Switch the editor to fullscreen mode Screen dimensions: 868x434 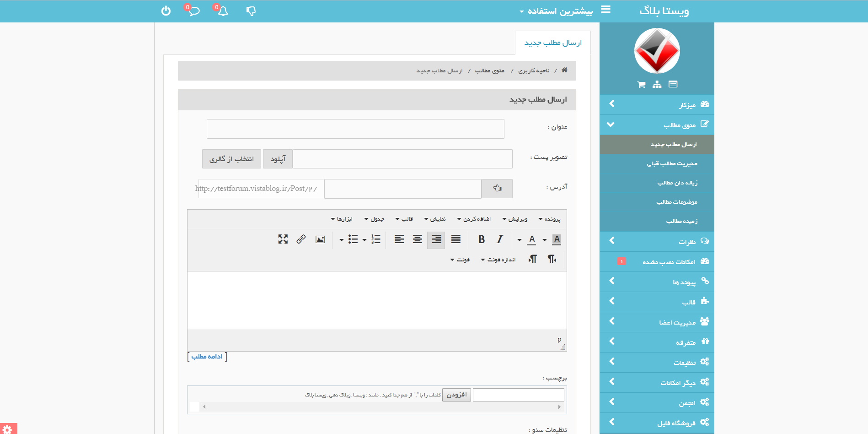coord(283,239)
